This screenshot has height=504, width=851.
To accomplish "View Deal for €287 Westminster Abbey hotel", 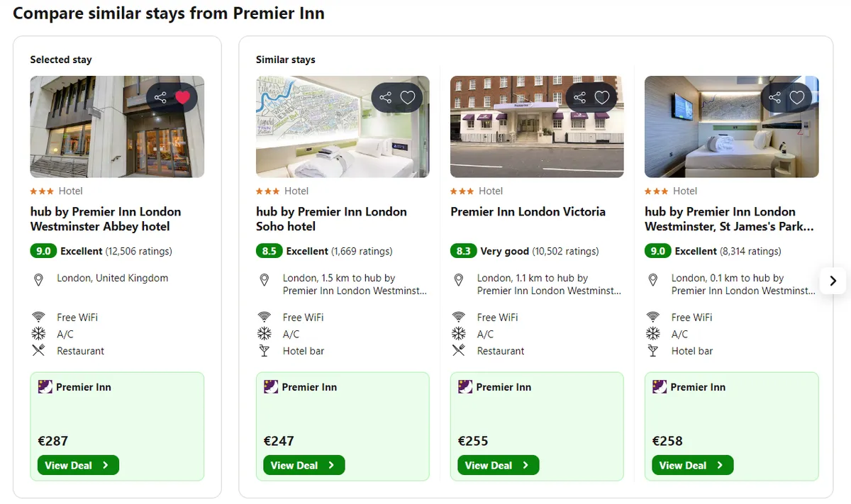I will coord(78,466).
